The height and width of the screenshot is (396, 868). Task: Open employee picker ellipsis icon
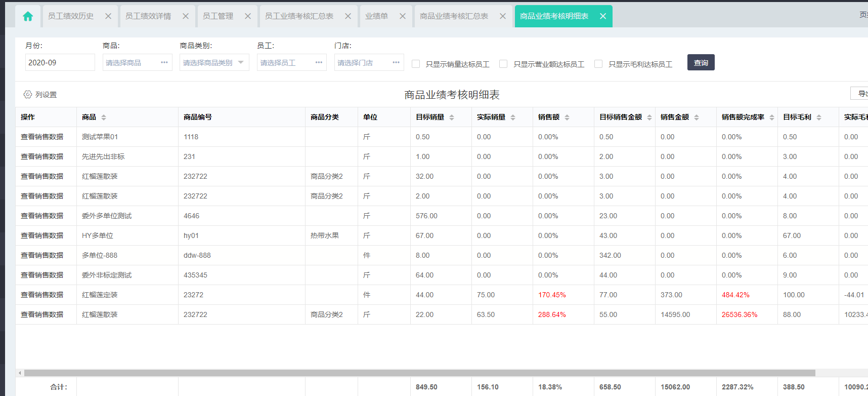(319, 62)
